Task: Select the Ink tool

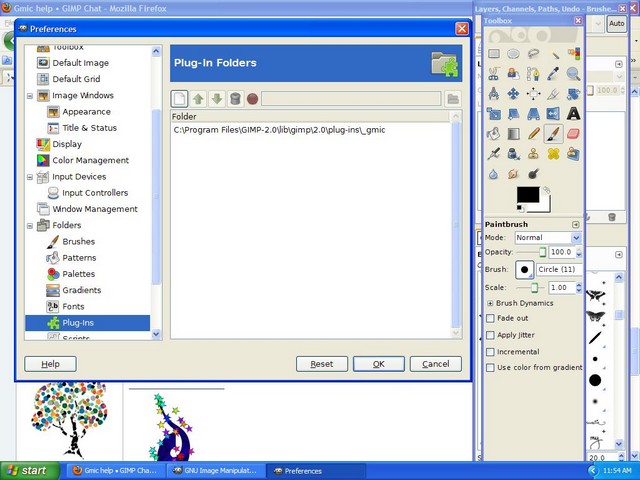Action: pyautogui.click(x=513, y=154)
